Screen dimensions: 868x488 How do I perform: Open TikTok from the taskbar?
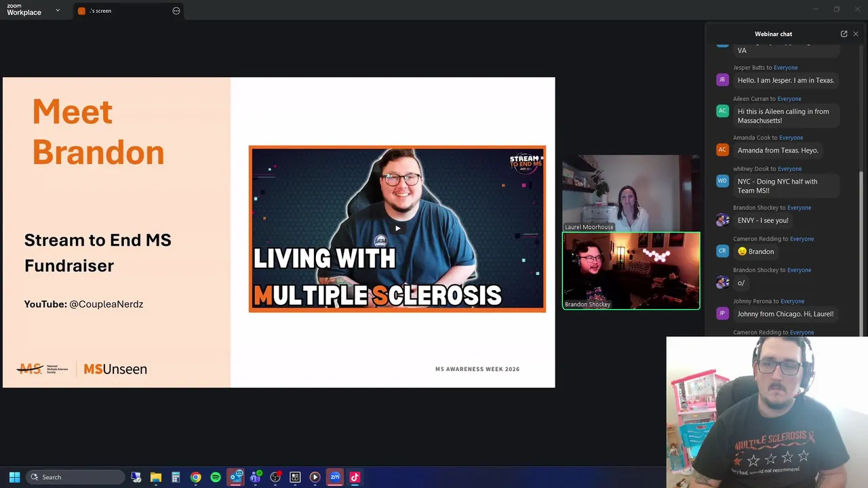pyautogui.click(x=355, y=477)
